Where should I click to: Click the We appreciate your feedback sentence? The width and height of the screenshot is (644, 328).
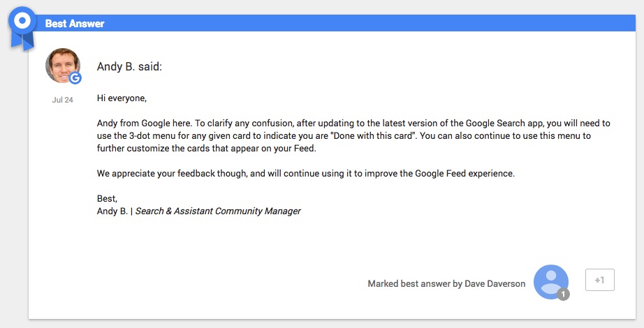tap(305, 173)
